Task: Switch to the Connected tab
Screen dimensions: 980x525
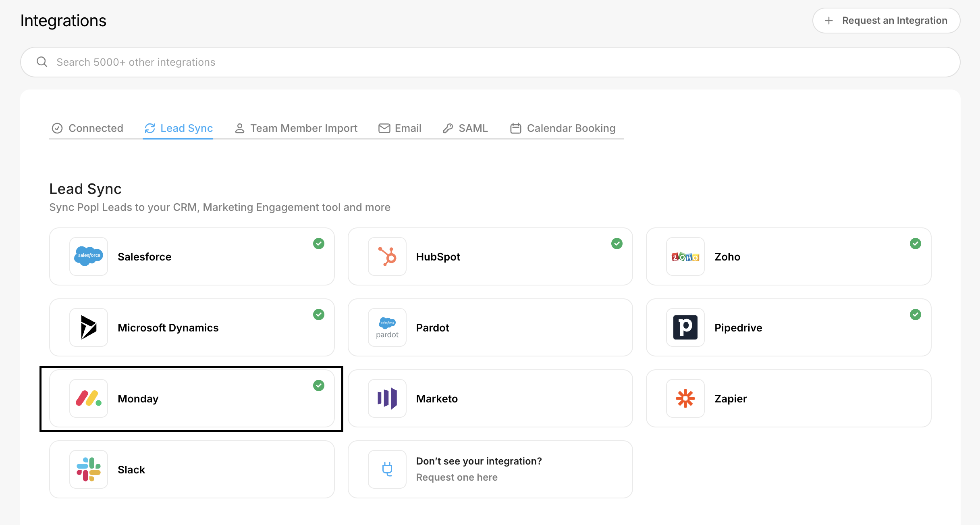Action: 88,128
